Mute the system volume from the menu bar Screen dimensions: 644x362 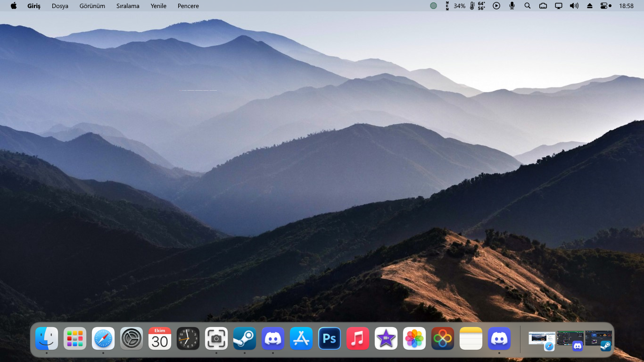tap(574, 6)
